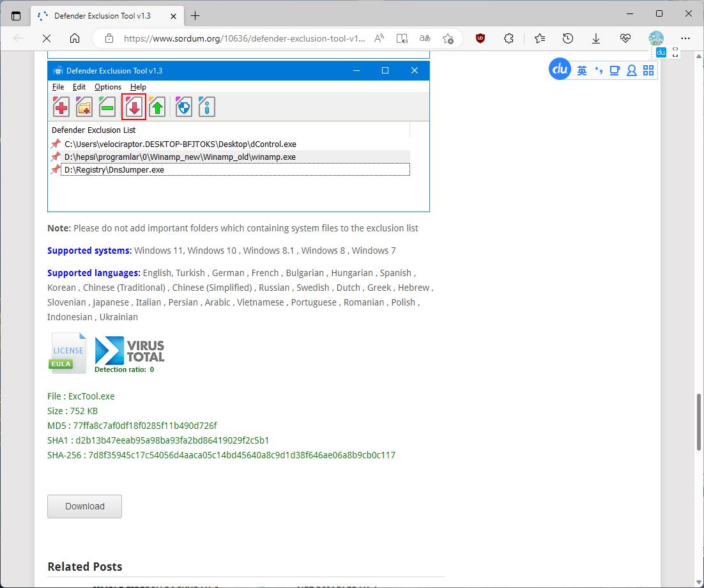This screenshot has height=588, width=704.
Task: Add a new file to exclusion list
Action: [x=61, y=107]
